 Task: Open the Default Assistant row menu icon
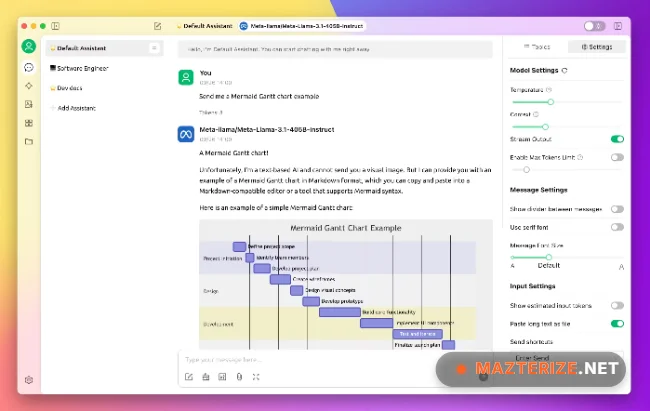pos(154,48)
